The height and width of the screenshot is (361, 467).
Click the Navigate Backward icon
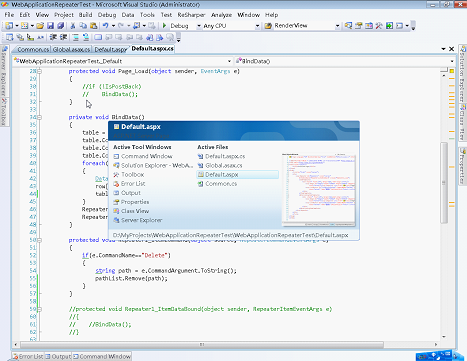(x=137, y=26)
